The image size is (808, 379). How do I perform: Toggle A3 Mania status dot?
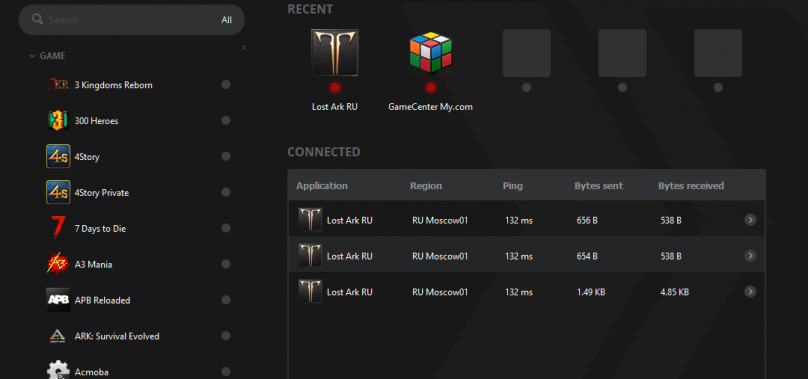coord(226,264)
